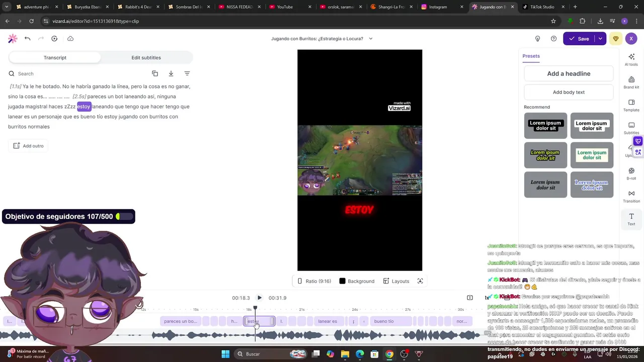Click the cloud save status icon
Viewport: 644px width, 362px height.
[70, 39]
